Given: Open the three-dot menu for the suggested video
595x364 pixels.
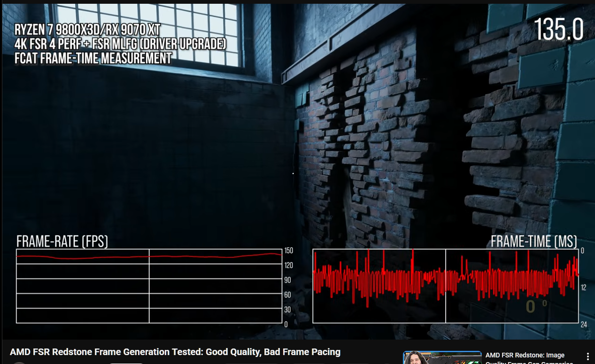Looking at the screenshot, I should pyautogui.click(x=588, y=356).
